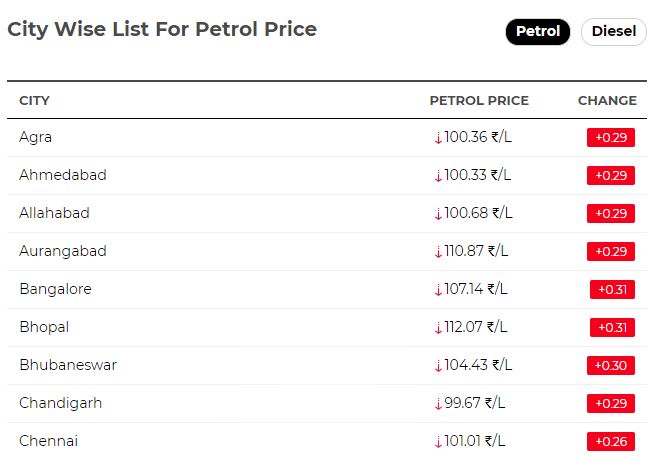Viewport: 661px width, 473px height.
Task: Select the Chennai city name
Action: [48, 441]
